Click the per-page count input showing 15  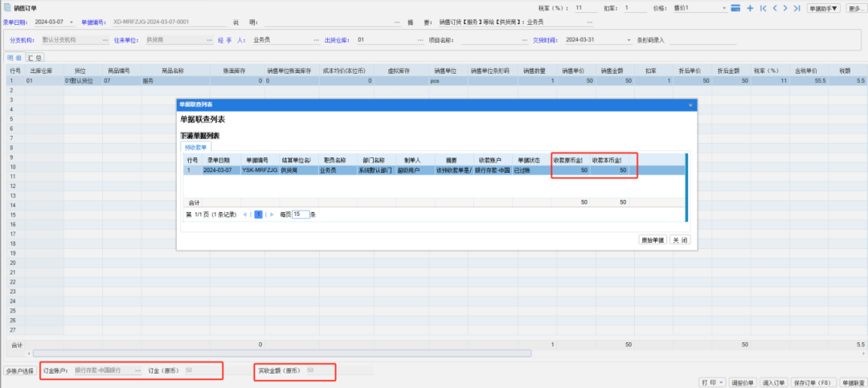(x=300, y=214)
